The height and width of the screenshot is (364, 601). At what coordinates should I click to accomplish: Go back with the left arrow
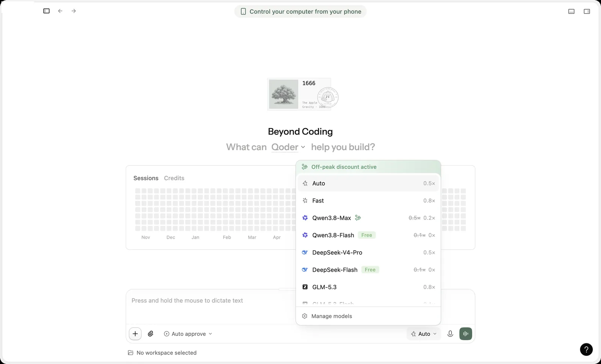point(60,11)
